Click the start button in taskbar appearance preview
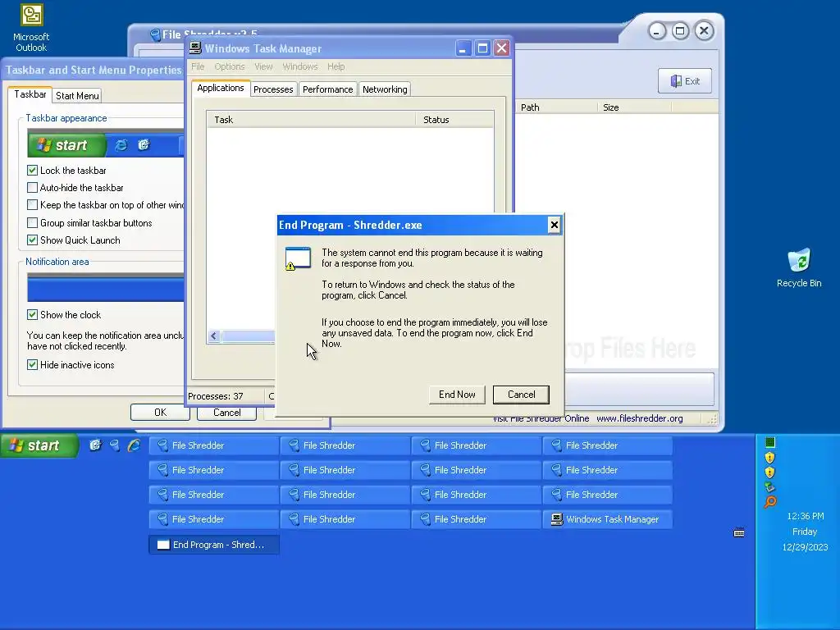 click(x=67, y=145)
